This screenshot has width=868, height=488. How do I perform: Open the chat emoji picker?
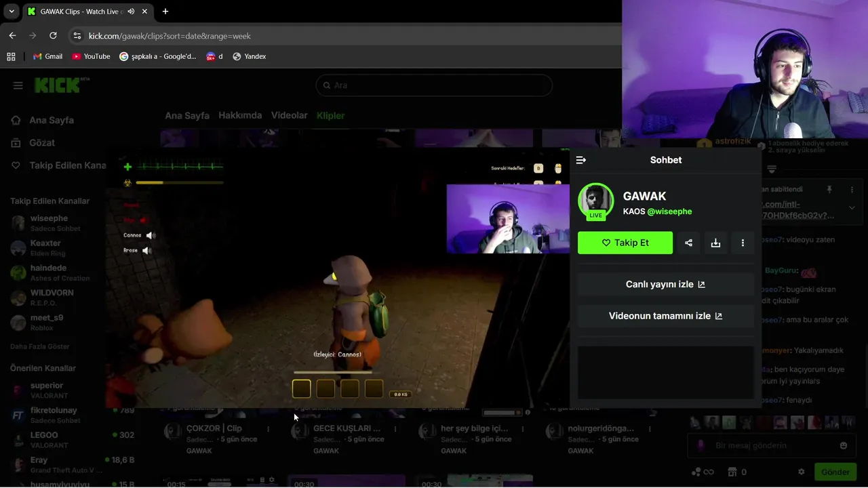(x=844, y=445)
